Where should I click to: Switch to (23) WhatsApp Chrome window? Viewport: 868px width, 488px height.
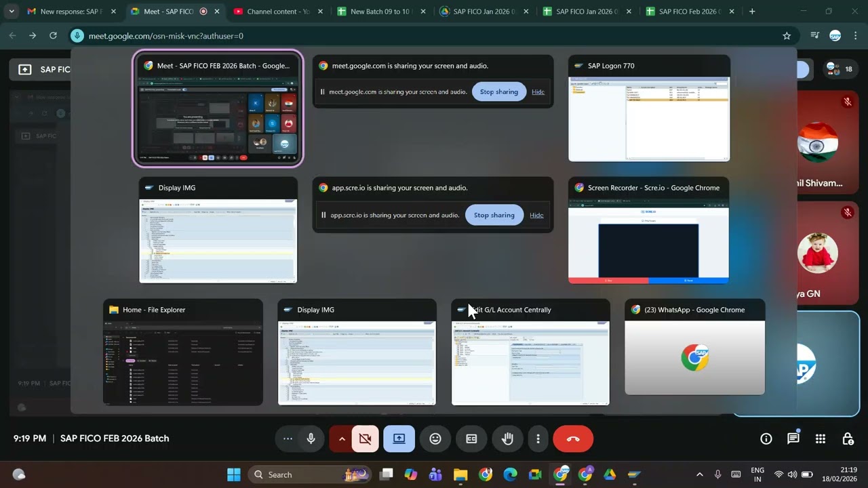(694, 347)
